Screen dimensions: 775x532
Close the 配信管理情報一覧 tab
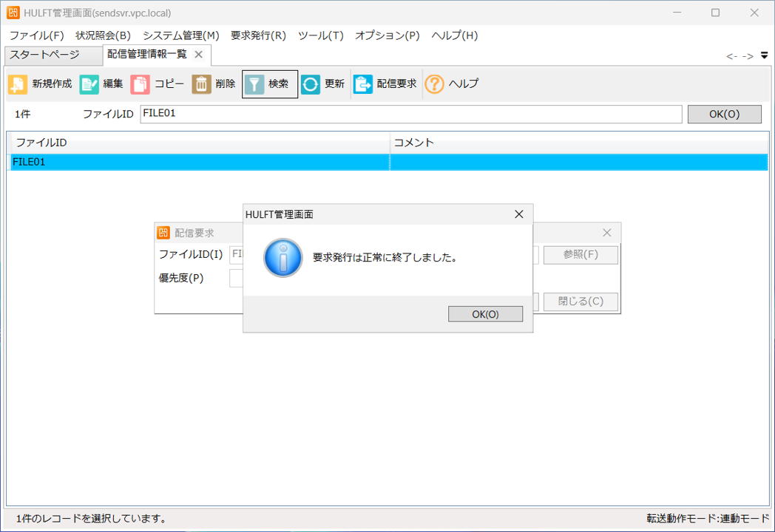pos(198,55)
